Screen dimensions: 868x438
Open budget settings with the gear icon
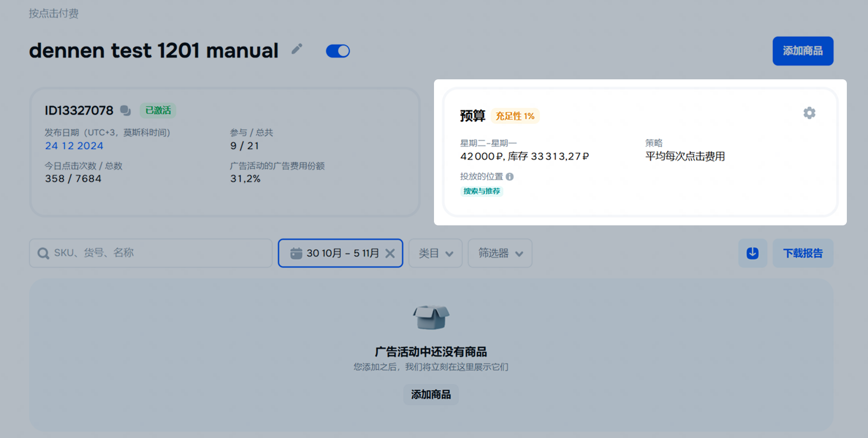pos(809,113)
